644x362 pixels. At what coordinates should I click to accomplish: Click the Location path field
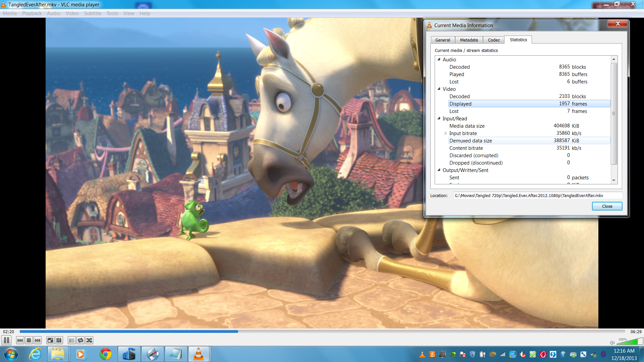(x=537, y=195)
